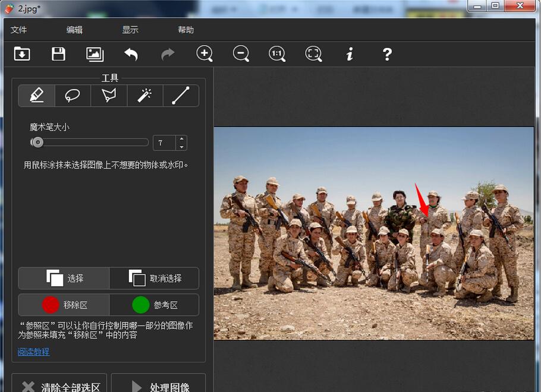Save the image with floppy disk icon
The width and height of the screenshot is (541, 392).
pos(58,54)
